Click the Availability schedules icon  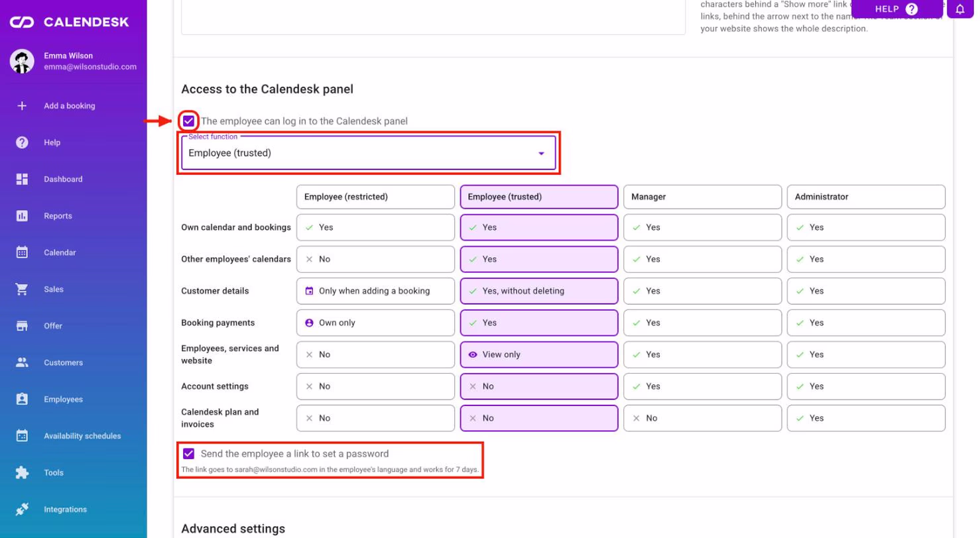pos(22,436)
